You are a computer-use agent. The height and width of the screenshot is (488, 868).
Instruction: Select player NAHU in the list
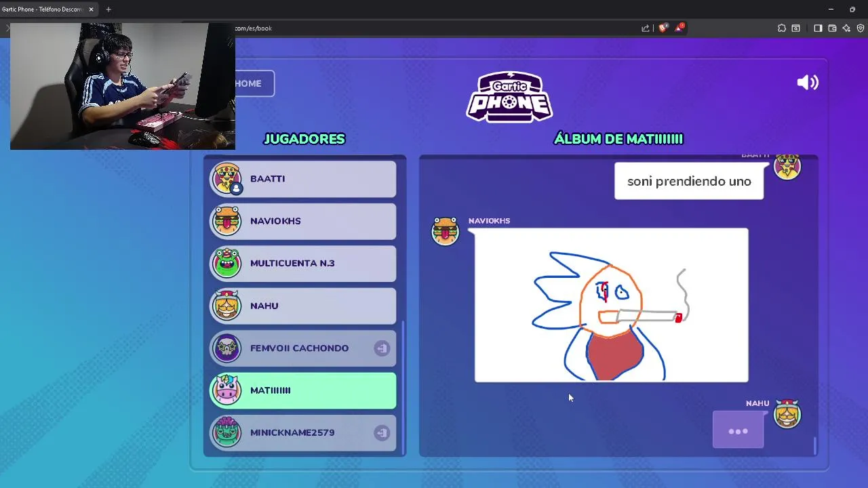click(x=303, y=306)
